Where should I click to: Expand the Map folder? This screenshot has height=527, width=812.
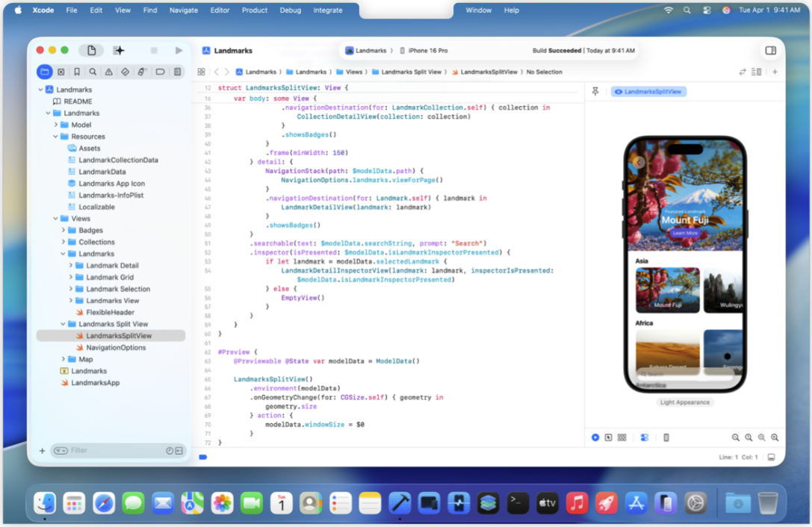click(63, 359)
